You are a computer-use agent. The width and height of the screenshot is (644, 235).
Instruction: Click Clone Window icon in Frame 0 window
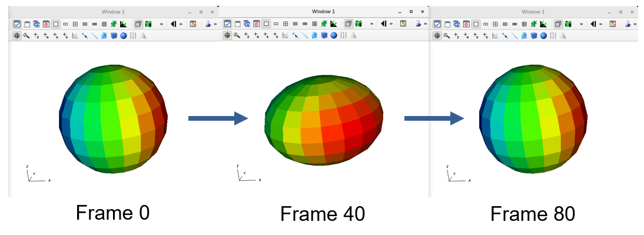tap(36, 24)
